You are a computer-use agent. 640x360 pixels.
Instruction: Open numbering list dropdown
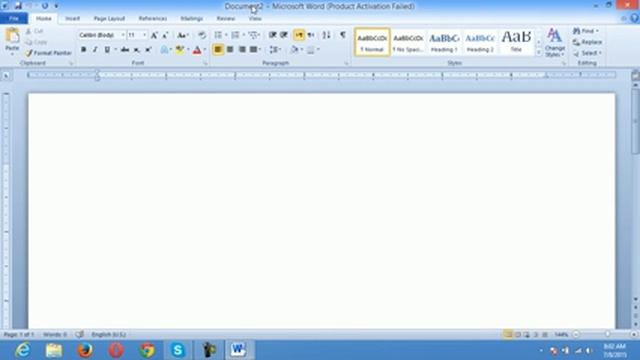(x=243, y=35)
